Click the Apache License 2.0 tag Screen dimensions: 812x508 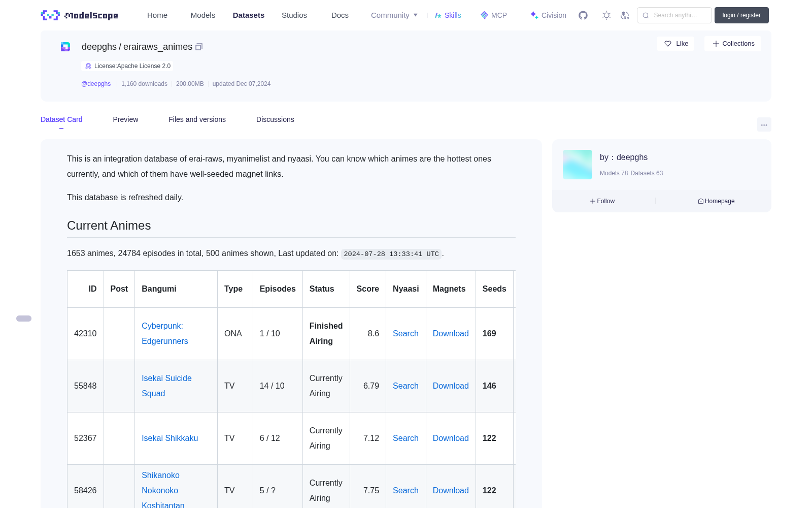127,66
